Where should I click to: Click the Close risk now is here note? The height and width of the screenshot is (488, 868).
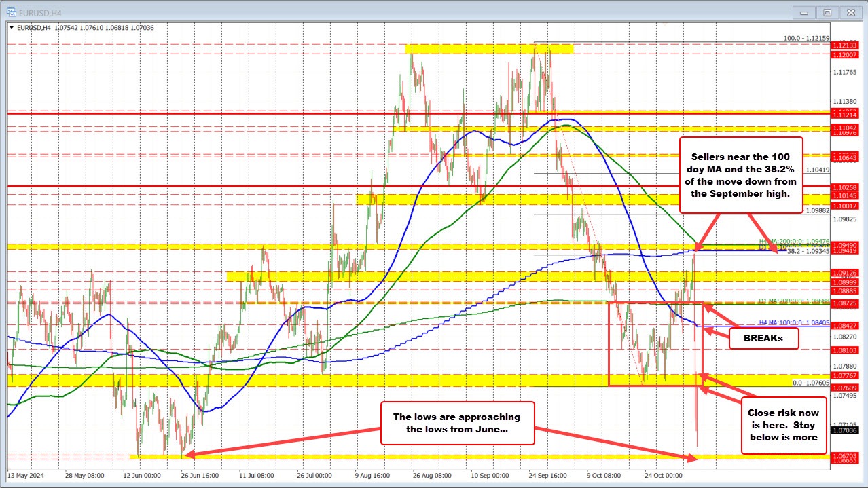(784, 425)
